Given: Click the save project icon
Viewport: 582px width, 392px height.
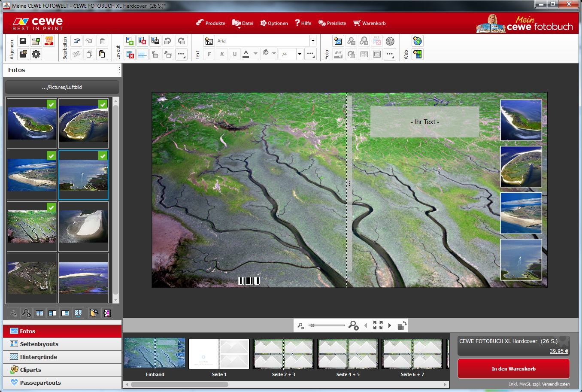Looking at the screenshot, I should coord(23,41).
